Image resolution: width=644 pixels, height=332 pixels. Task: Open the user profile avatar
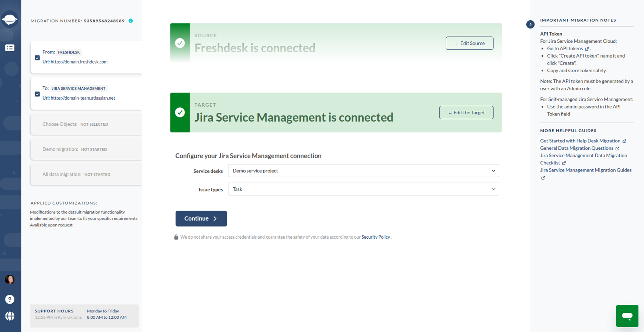pos(10,280)
